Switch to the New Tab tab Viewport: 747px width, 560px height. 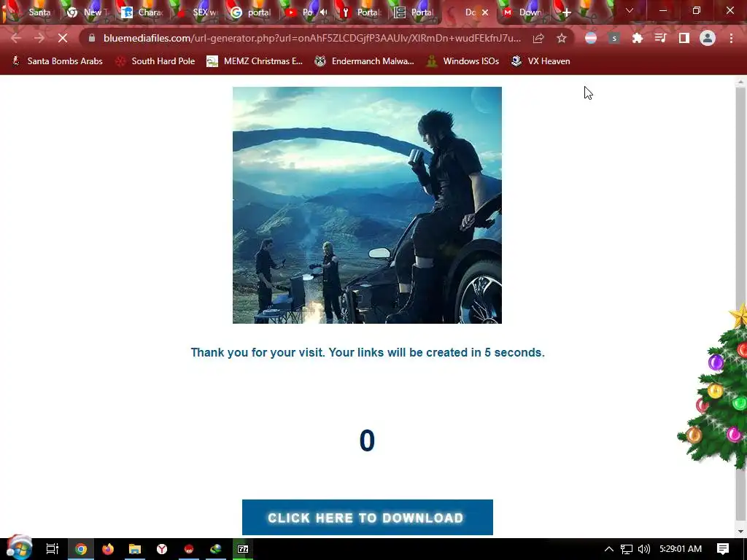point(88,12)
